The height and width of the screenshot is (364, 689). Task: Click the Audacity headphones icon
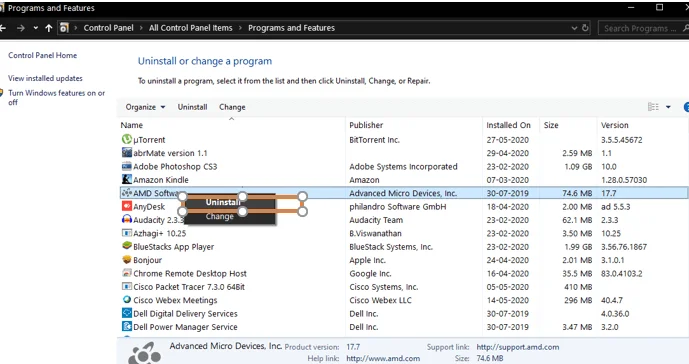coord(127,219)
